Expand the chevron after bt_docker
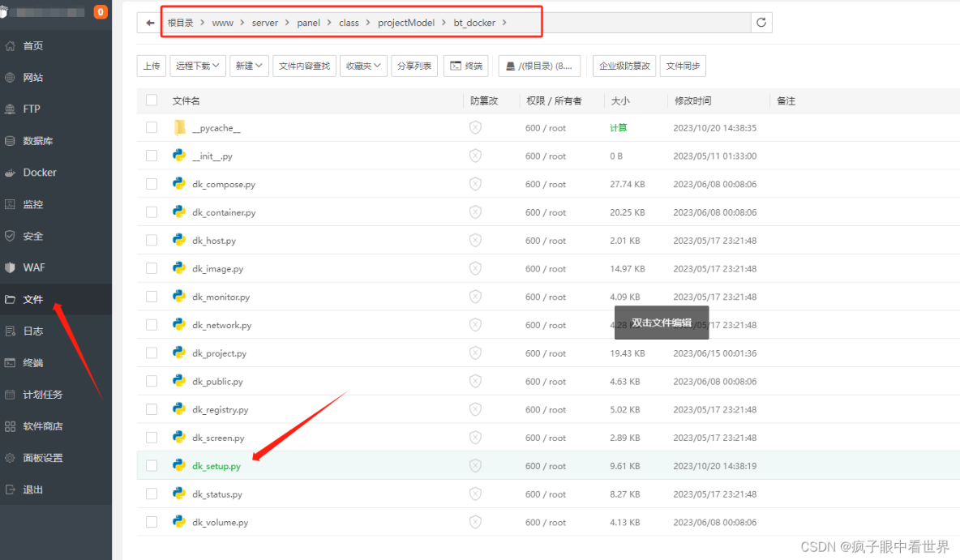 point(504,23)
